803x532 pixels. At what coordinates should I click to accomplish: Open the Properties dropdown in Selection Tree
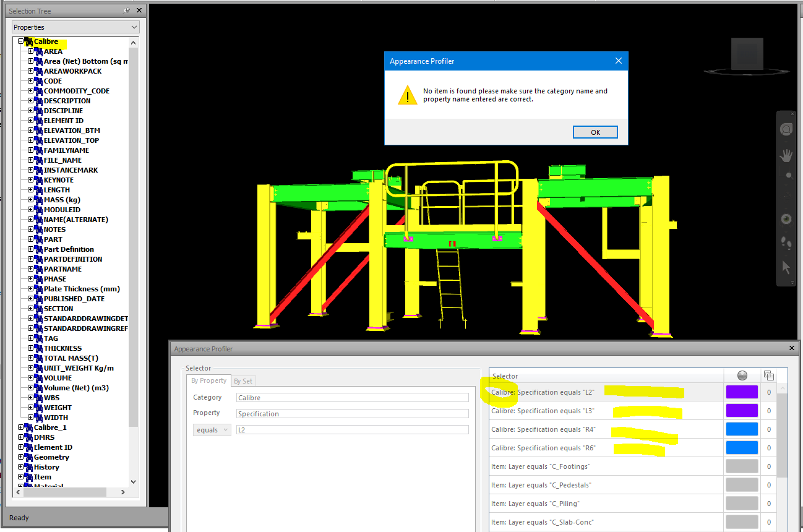pyautogui.click(x=134, y=27)
